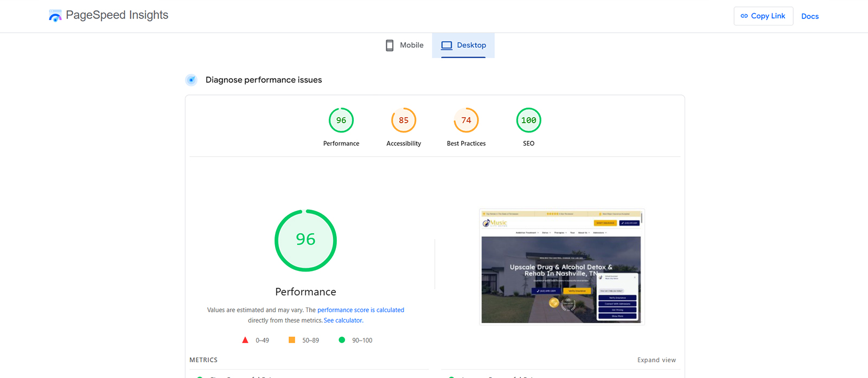868x378 pixels.
Task: Click the large Performance 96 gauge circle
Action: pos(305,240)
